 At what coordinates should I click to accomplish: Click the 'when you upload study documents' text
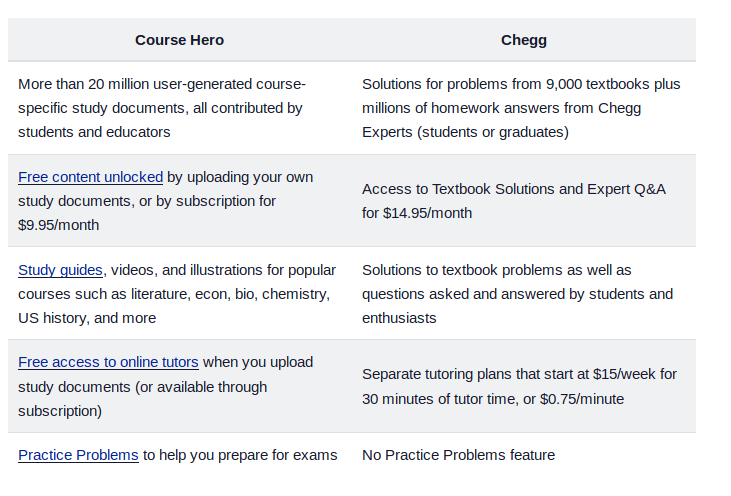coord(258,362)
